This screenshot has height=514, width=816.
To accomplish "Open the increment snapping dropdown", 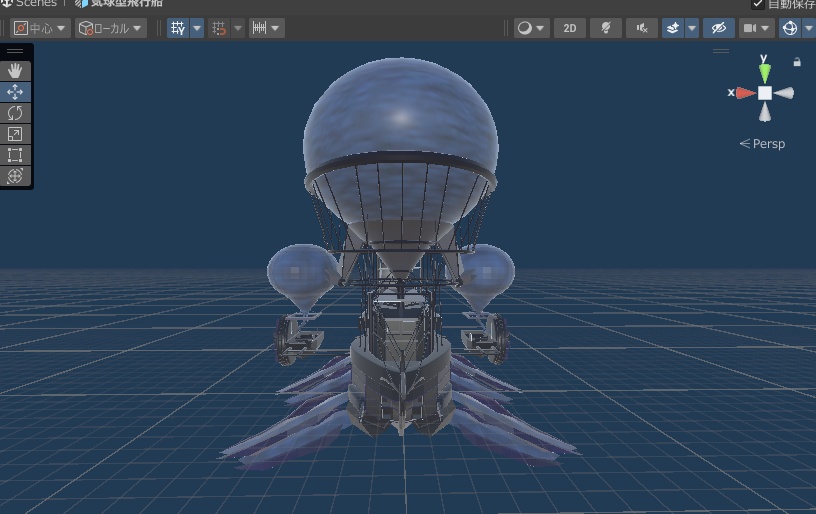I will [x=266, y=28].
